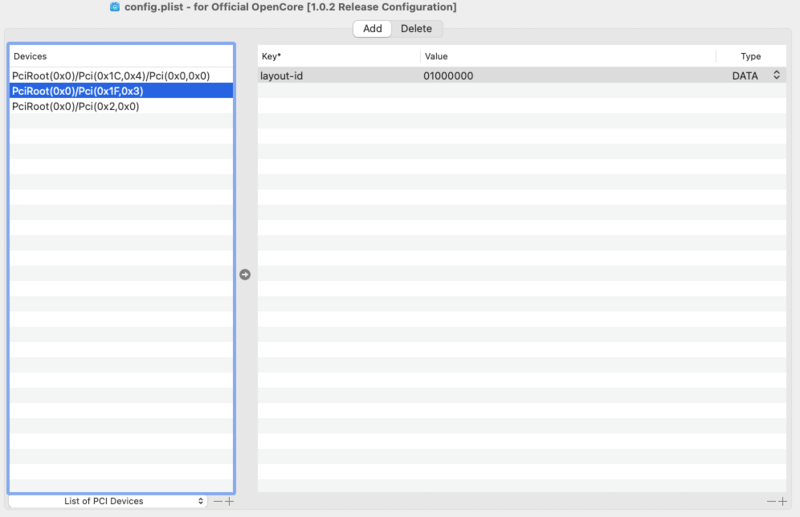Change the DATA type stepper for layout-id

coord(777,75)
